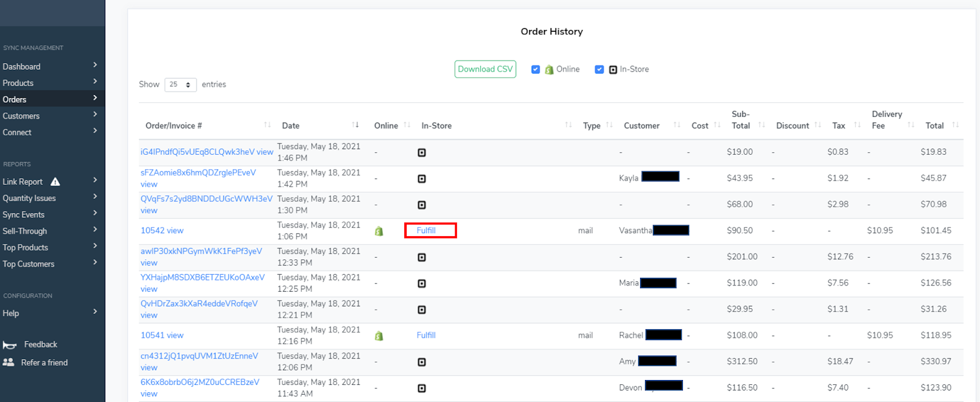Sort orders by Total column arrows
Viewport: 980px width, 402px height.
click(x=956, y=125)
